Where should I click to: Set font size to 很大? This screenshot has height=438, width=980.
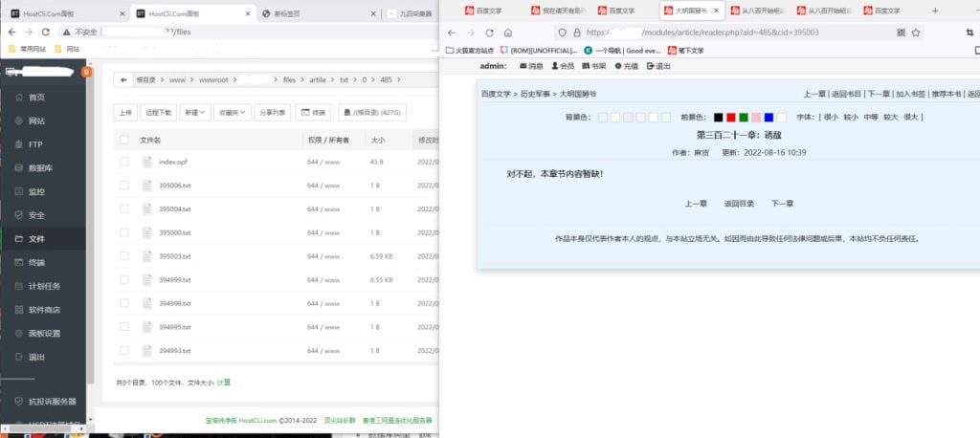tap(911, 117)
